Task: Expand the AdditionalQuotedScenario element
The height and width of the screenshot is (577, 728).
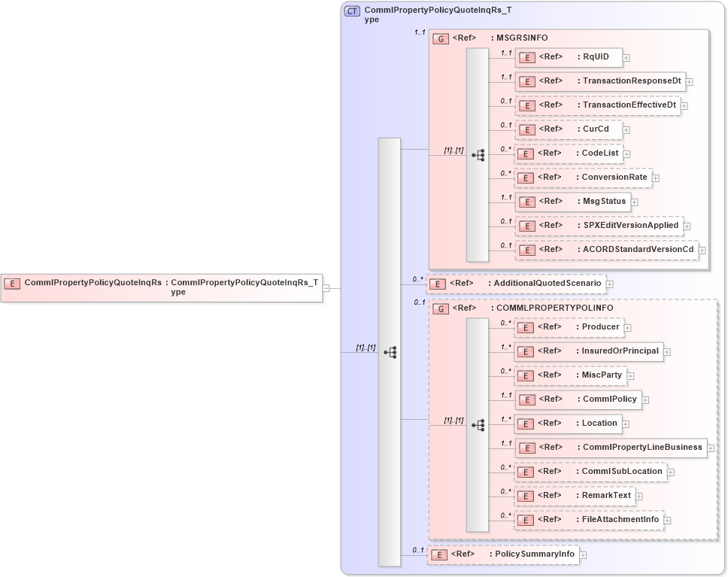Action: click(x=609, y=284)
